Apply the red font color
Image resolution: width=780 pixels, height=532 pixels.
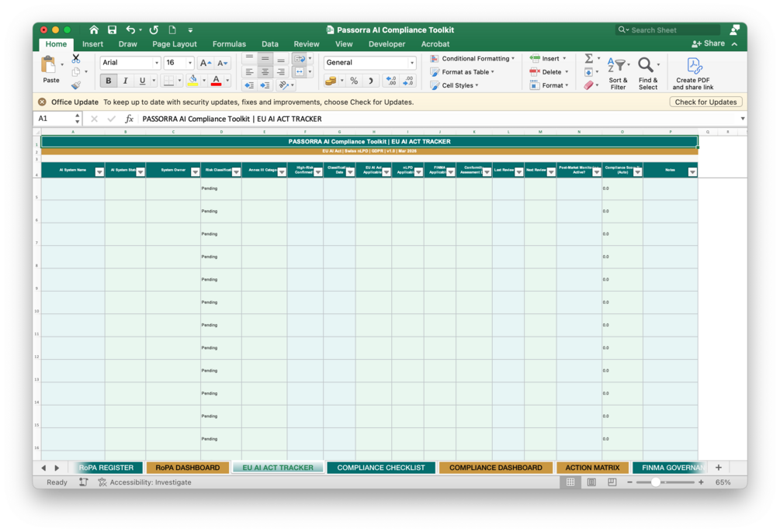pyautogui.click(x=216, y=81)
